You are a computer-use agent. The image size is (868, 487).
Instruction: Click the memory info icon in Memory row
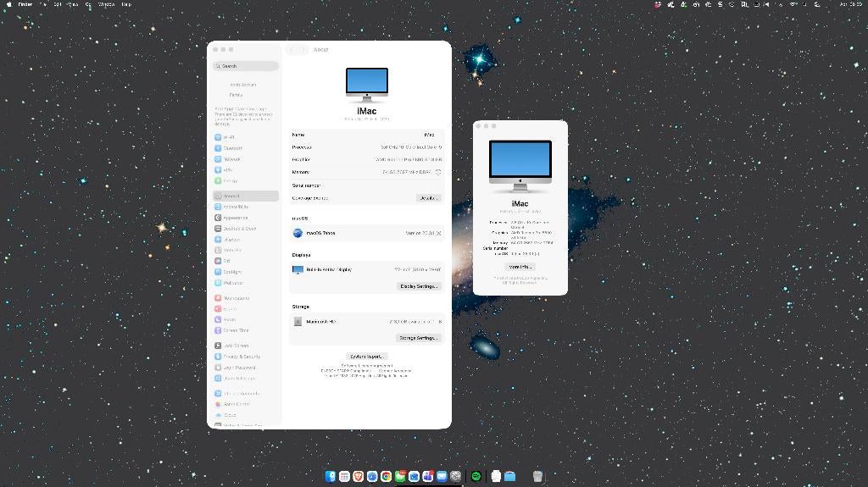pos(438,172)
